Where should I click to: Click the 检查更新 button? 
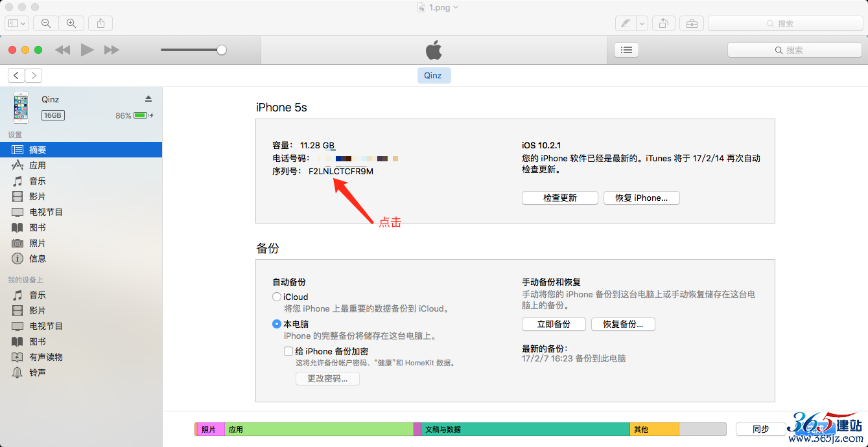(x=560, y=198)
